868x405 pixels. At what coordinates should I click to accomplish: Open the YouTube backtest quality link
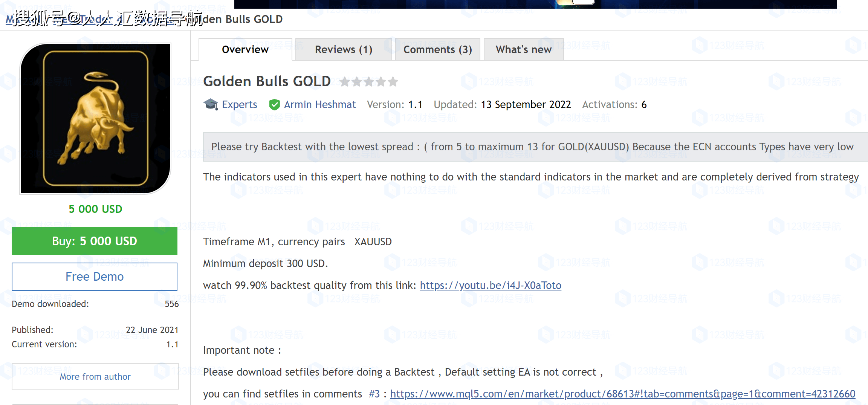490,285
